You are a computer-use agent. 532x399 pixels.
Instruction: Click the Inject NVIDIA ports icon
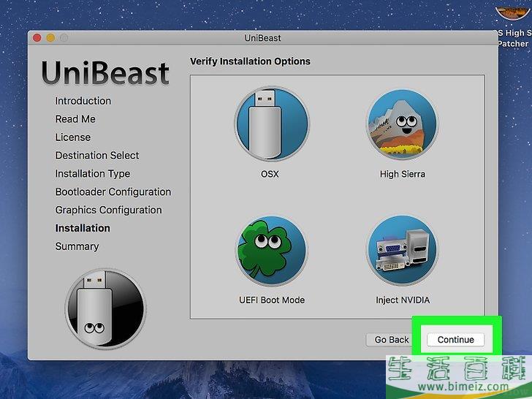pyautogui.click(x=403, y=251)
